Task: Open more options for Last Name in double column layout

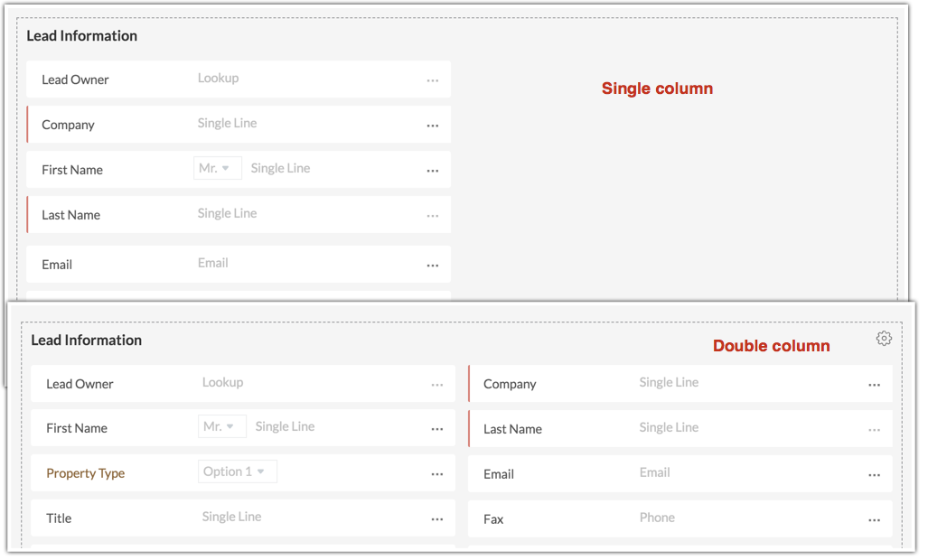Action: pos(874,430)
